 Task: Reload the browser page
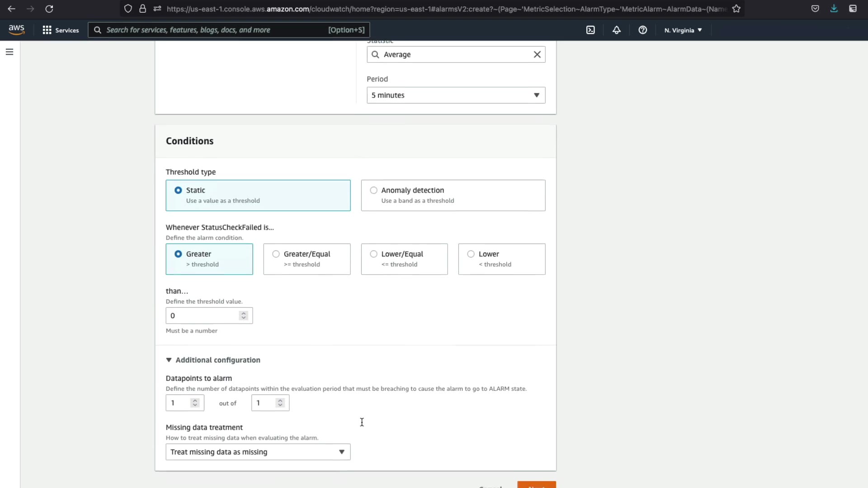coord(49,9)
